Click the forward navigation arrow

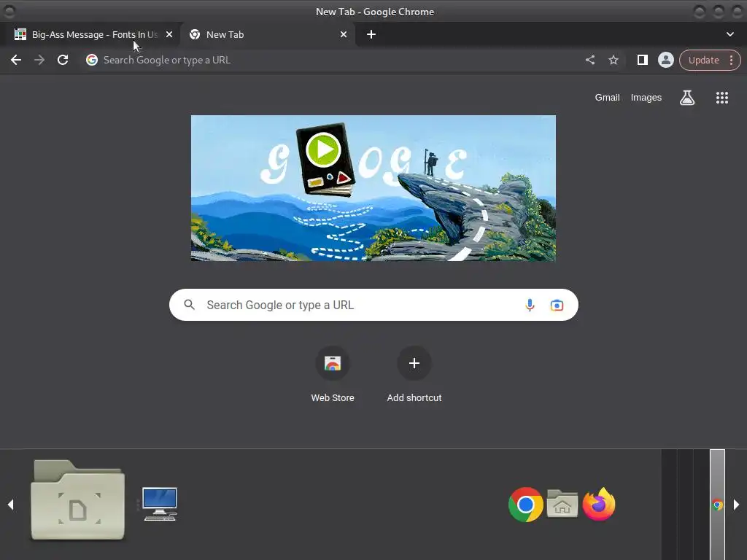[39, 60]
